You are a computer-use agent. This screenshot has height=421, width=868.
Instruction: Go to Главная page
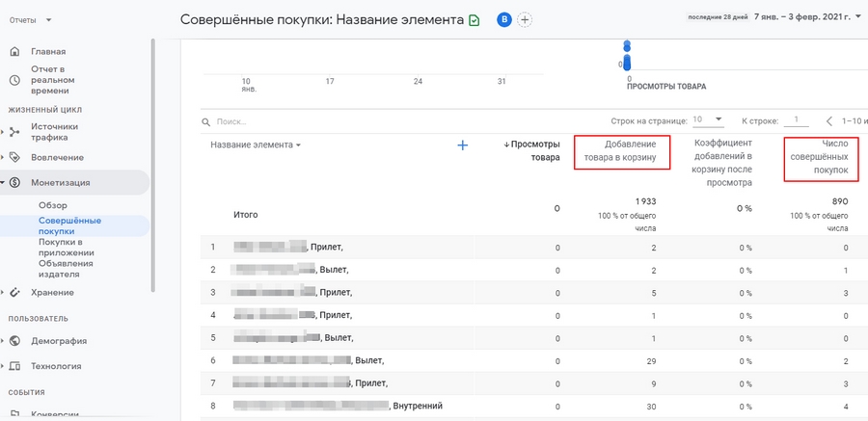(x=48, y=51)
